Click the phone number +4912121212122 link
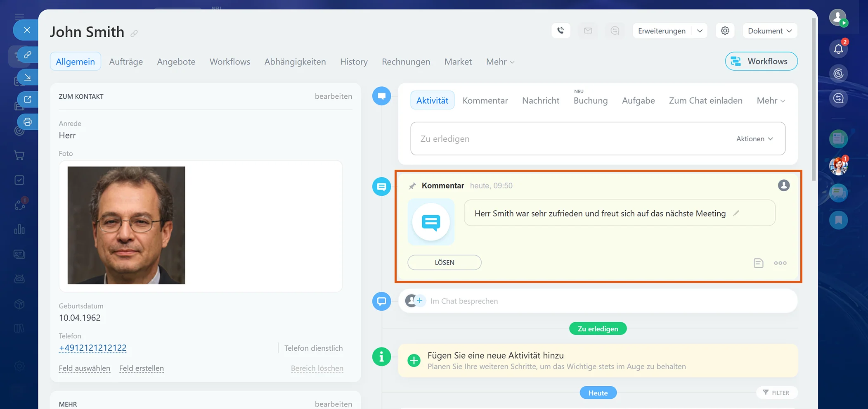868x409 pixels. tap(93, 348)
